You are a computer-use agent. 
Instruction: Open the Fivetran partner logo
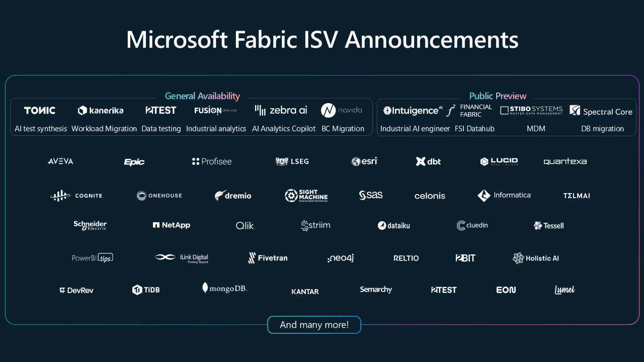pos(267,257)
